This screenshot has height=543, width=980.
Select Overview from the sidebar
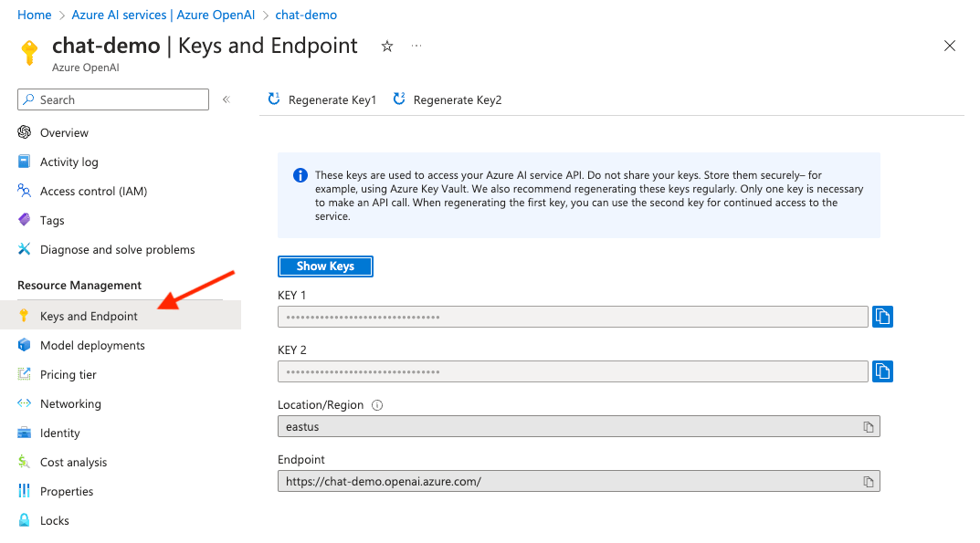(64, 132)
